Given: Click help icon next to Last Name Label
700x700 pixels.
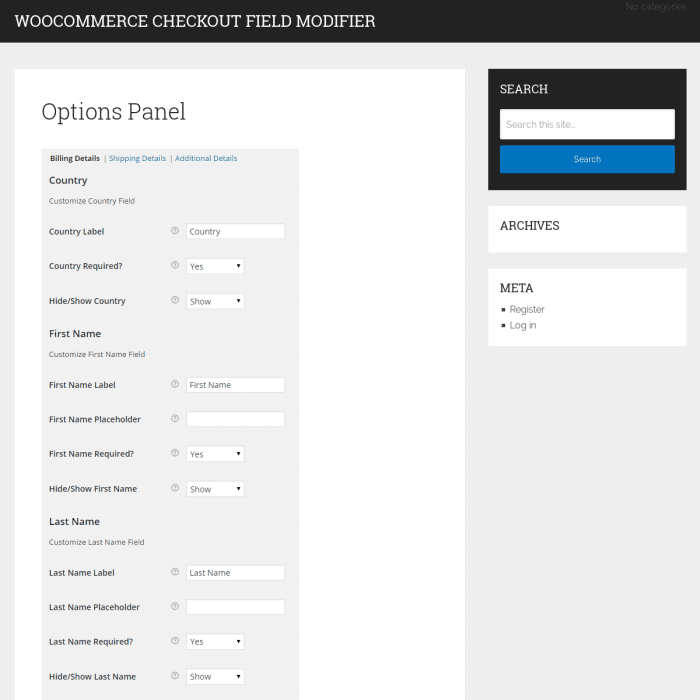Looking at the screenshot, I should click(x=175, y=572).
